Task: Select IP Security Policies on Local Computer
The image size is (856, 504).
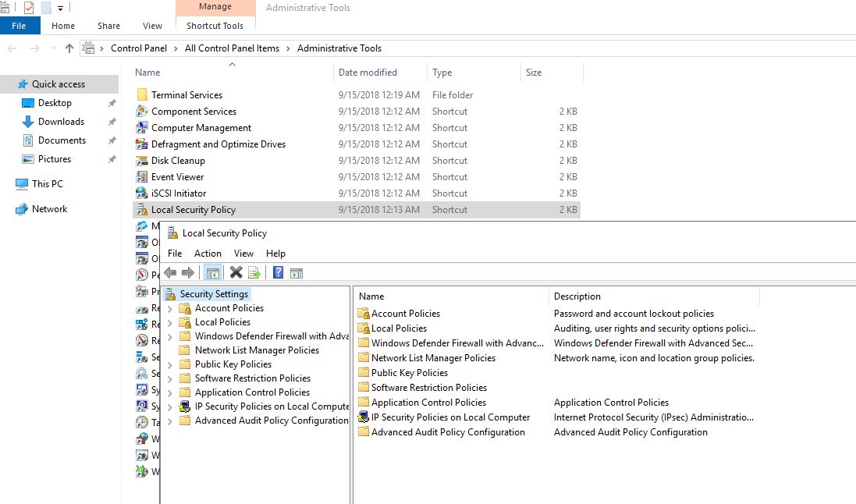Action: click(445, 417)
